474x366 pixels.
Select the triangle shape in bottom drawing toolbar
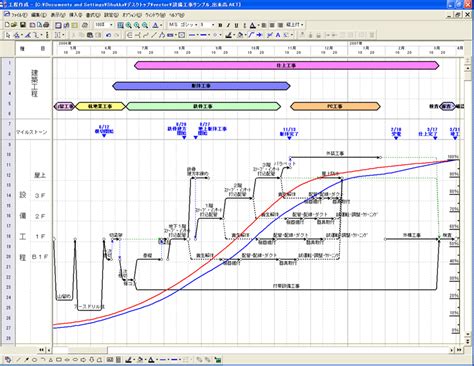click(51, 360)
